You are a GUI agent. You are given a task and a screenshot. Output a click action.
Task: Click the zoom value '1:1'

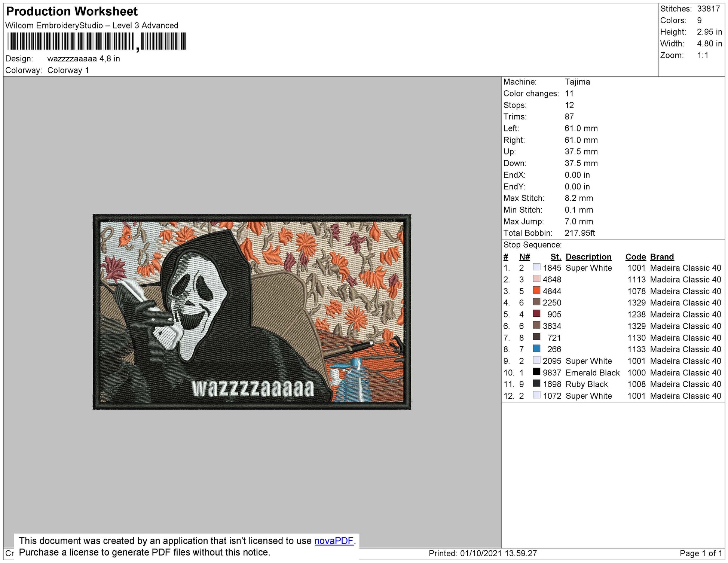pos(703,55)
